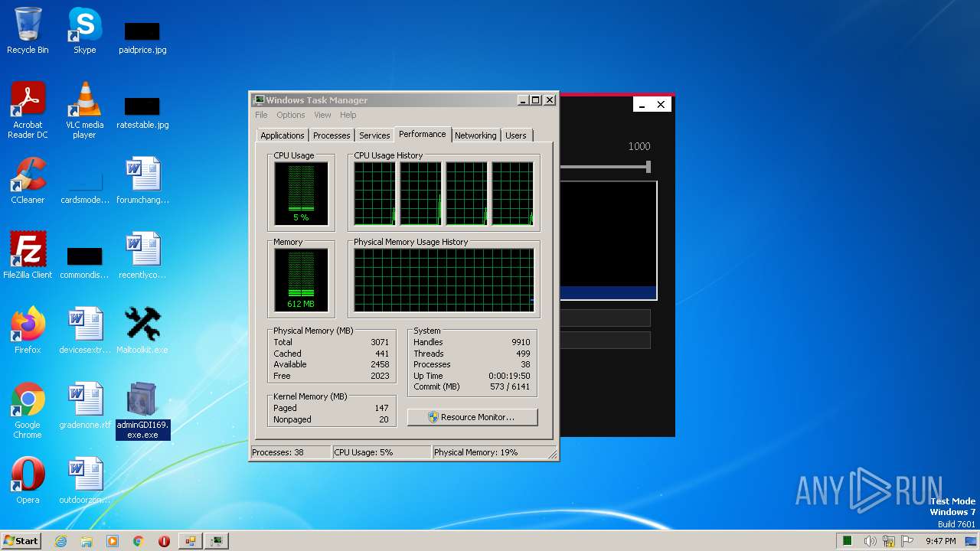Launch VLC media player shortcut

[84, 109]
